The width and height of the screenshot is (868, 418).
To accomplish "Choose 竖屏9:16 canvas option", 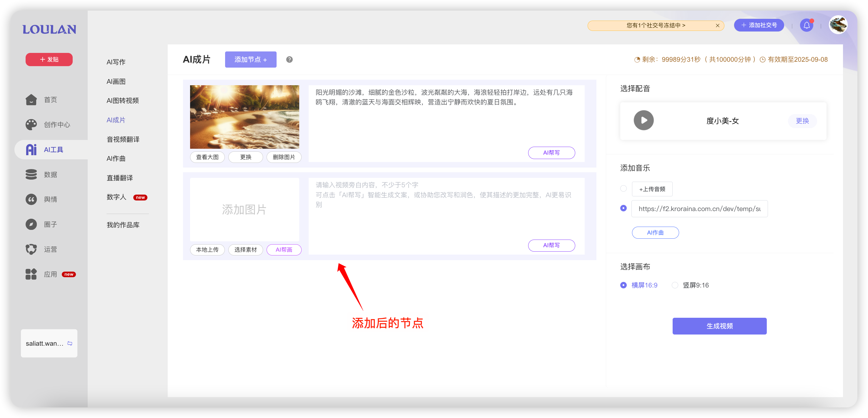I will click(690, 285).
